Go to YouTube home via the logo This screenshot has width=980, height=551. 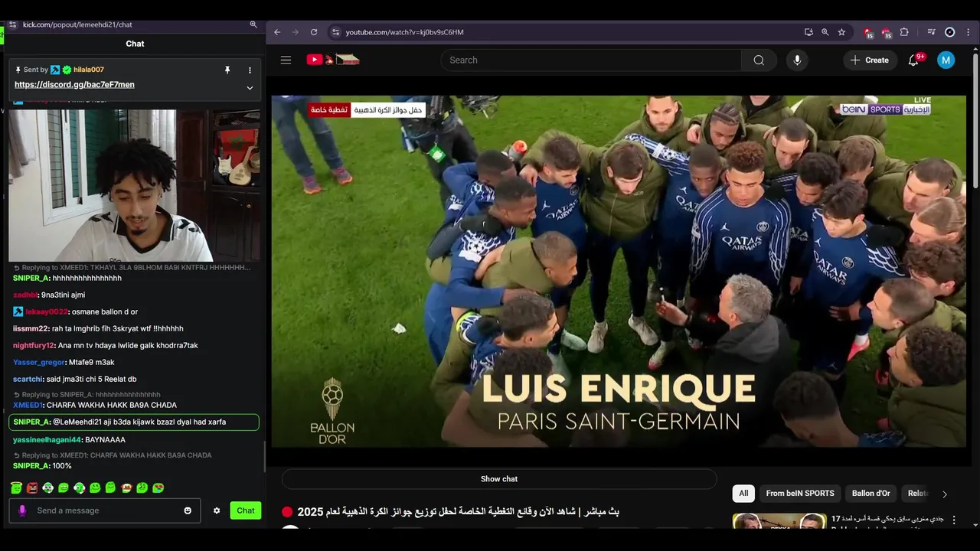coord(332,60)
